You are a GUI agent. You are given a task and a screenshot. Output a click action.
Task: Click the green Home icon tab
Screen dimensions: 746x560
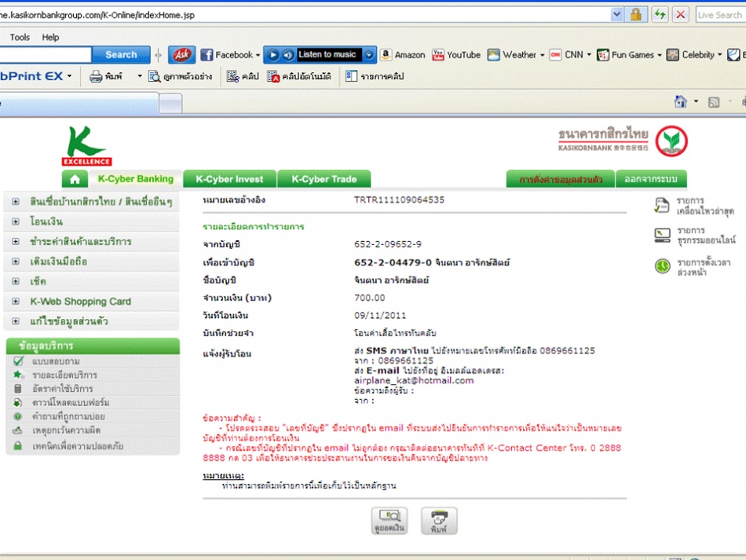coord(75,179)
